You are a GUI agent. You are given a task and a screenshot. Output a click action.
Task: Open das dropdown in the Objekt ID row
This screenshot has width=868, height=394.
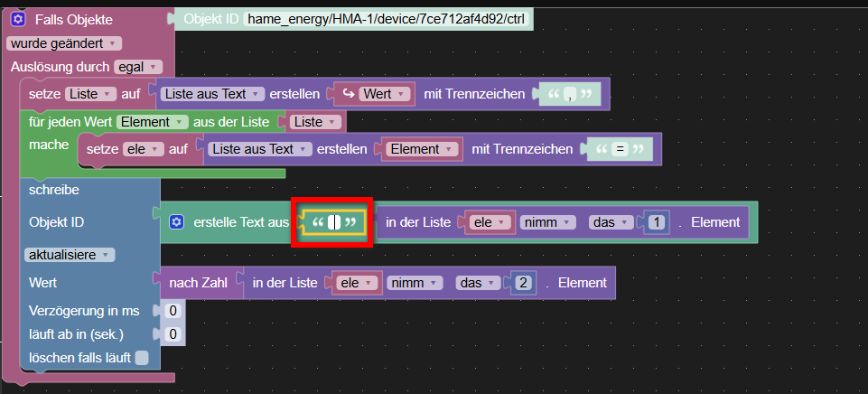612,222
